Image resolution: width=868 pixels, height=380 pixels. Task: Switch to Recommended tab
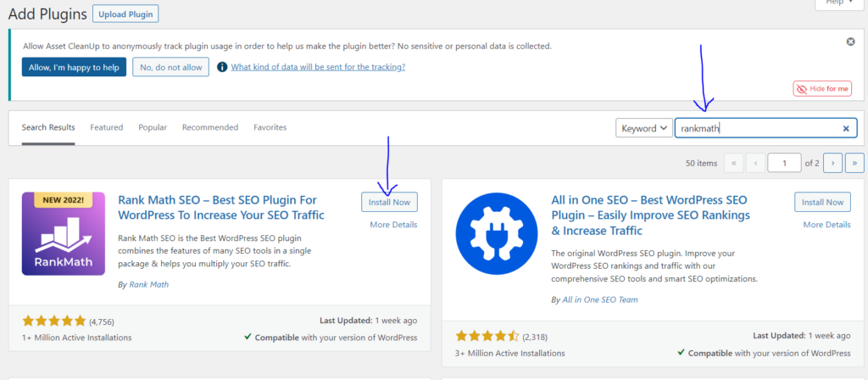pyautogui.click(x=210, y=127)
